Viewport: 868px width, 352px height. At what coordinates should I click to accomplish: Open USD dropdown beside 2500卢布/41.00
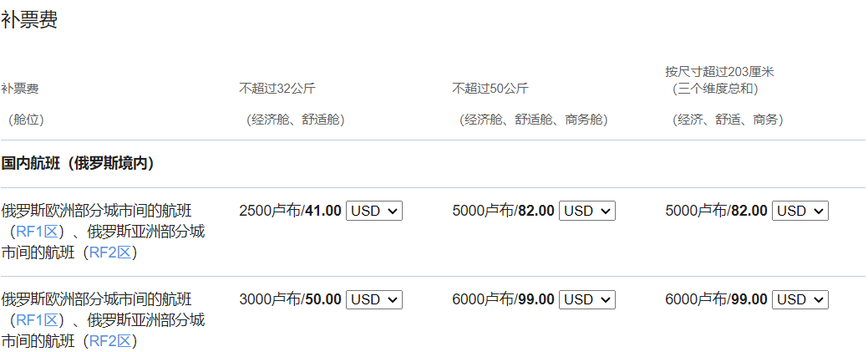pos(373,211)
